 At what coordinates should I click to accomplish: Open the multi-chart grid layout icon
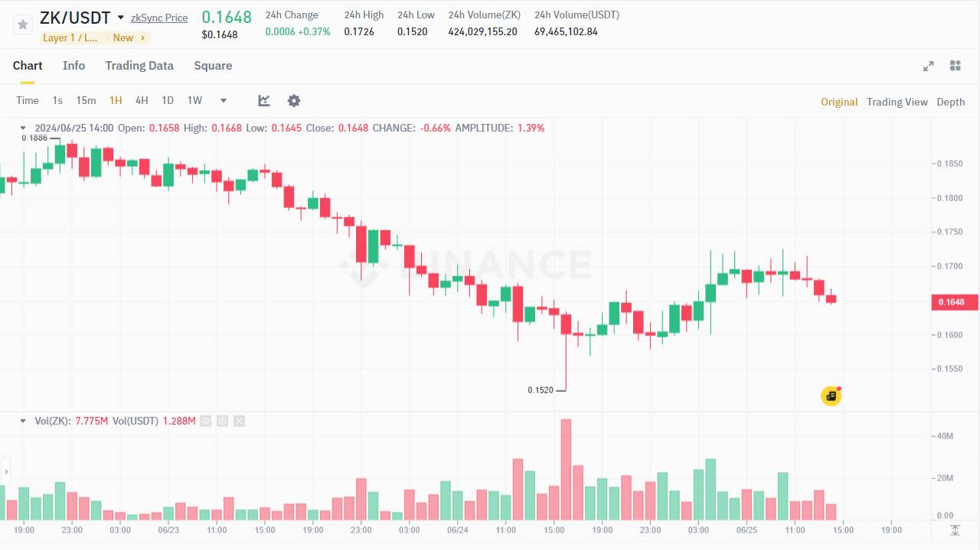pyautogui.click(x=955, y=66)
